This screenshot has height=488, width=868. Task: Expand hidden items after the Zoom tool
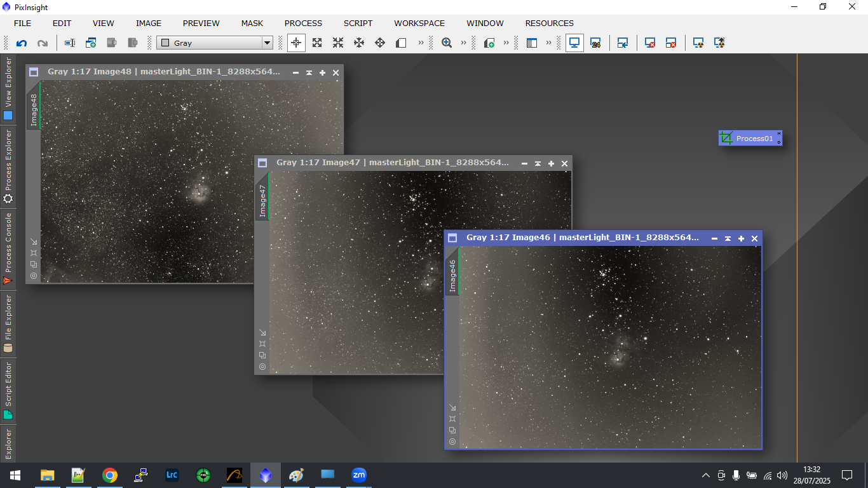(463, 43)
